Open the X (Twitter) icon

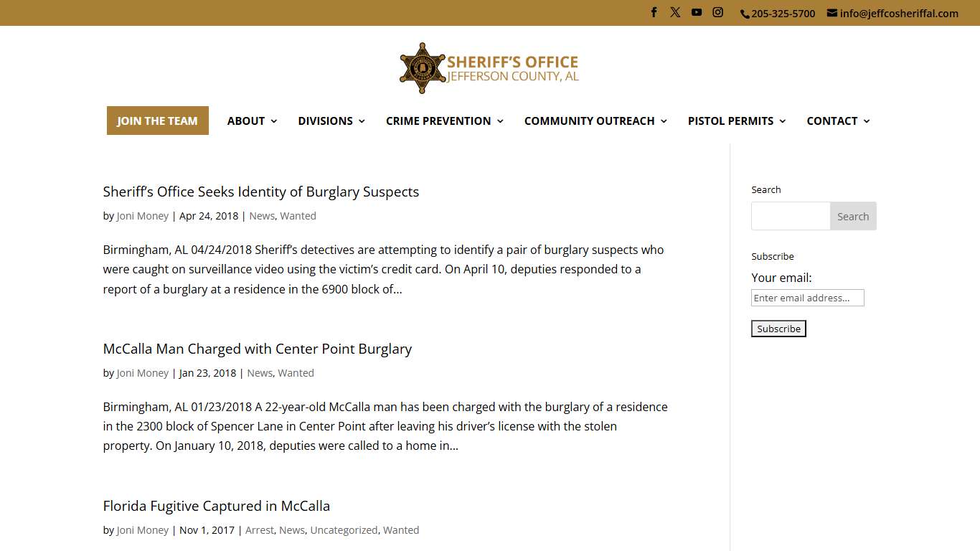(x=675, y=12)
